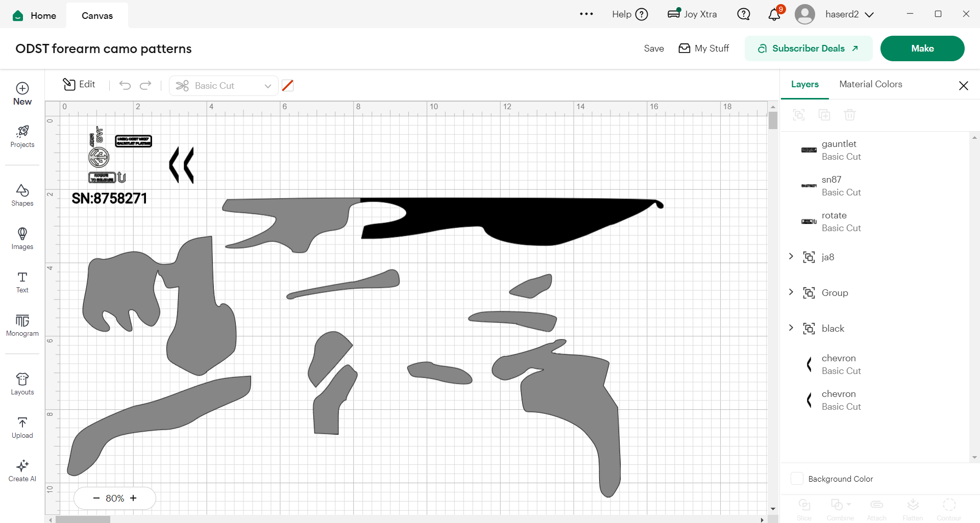Group selected layers icon in Layers panel
This screenshot has height=523, width=980.
[x=799, y=115]
